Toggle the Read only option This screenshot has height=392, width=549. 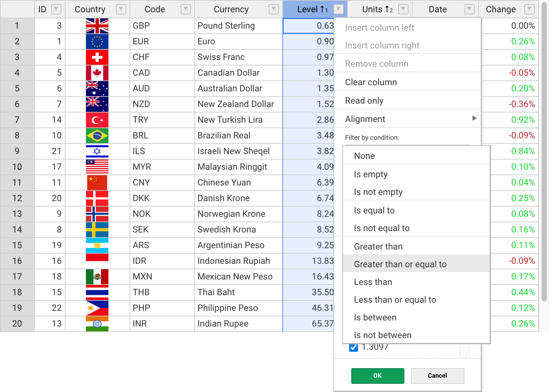pyautogui.click(x=364, y=101)
